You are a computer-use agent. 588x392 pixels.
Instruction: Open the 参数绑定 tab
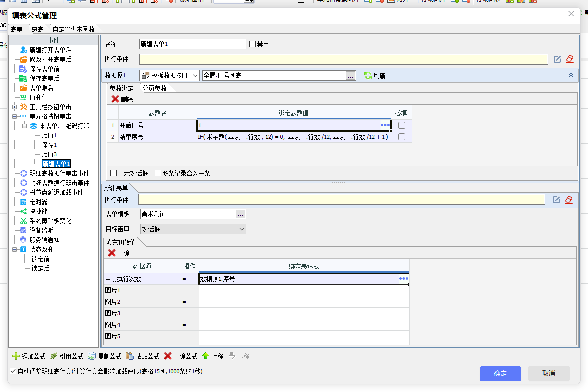point(122,88)
